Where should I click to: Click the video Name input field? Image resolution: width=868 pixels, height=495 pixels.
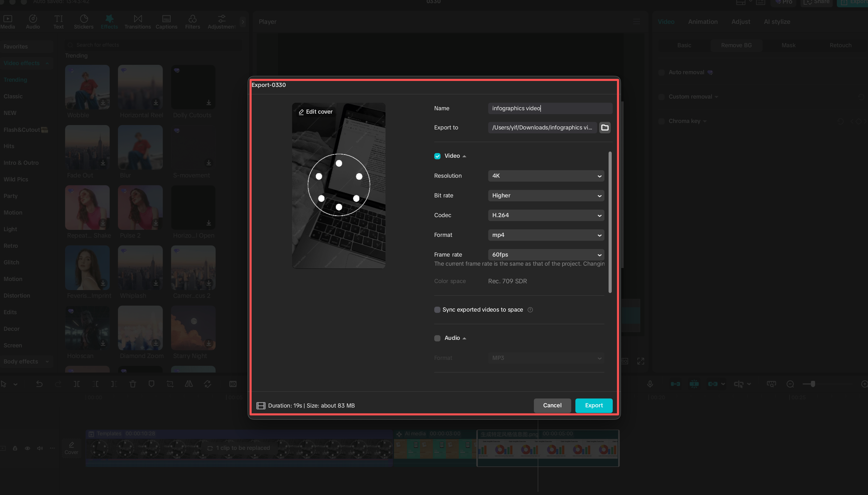coord(550,108)
